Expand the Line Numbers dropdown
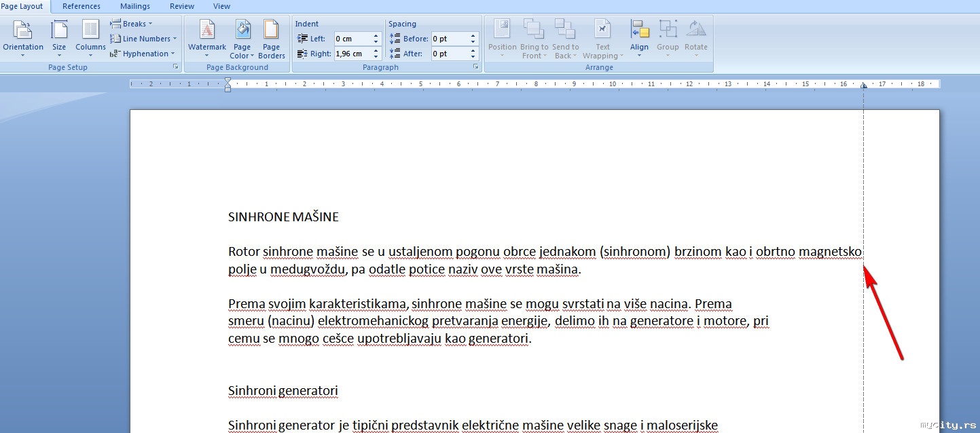The height and width of the screenshot is (433, 980). [x=143, y=39]
